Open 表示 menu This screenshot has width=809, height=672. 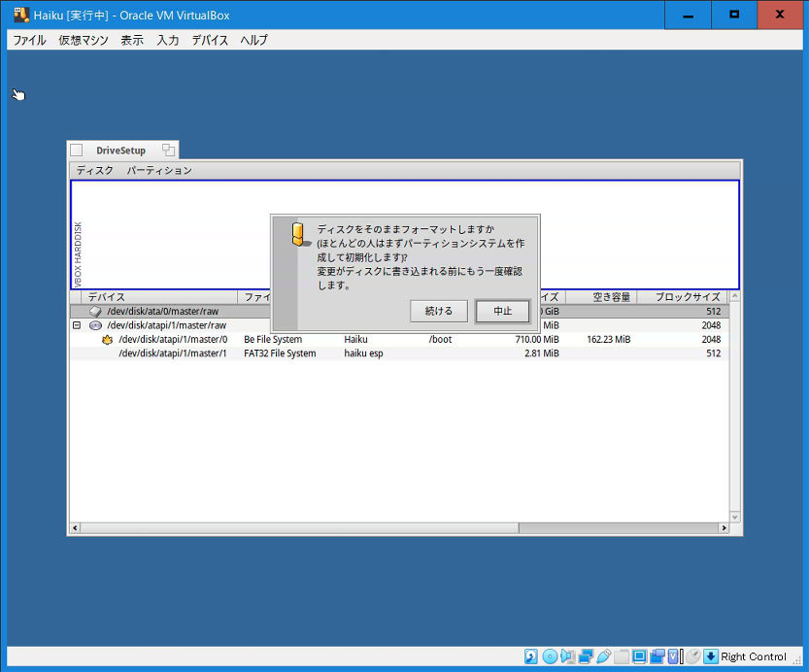click(132, 40)
